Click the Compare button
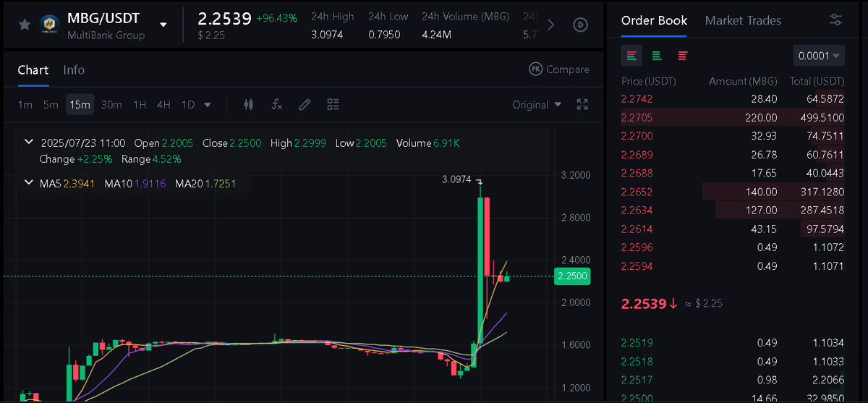 pos(559,69)
